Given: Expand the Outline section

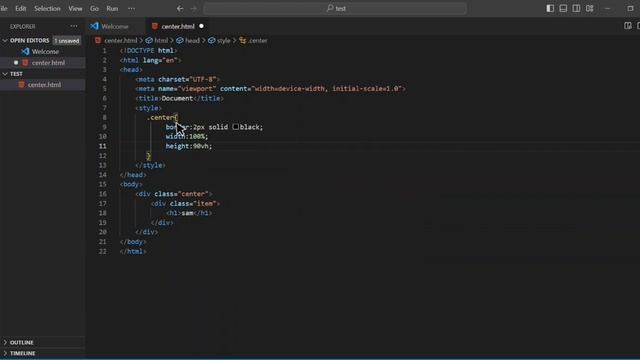Looking at the screenshot, I should (x=22, y=342).
